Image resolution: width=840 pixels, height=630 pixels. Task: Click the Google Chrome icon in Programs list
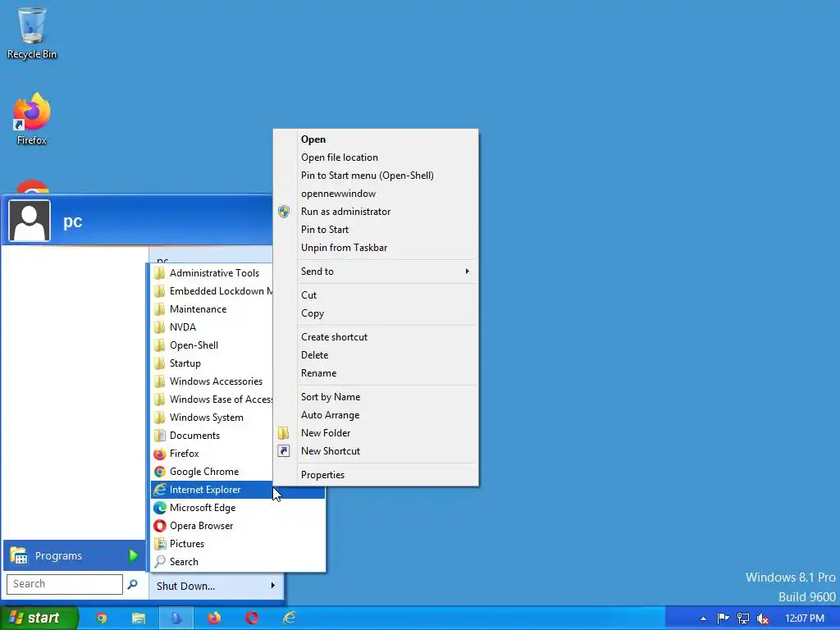tap(160, 472)
